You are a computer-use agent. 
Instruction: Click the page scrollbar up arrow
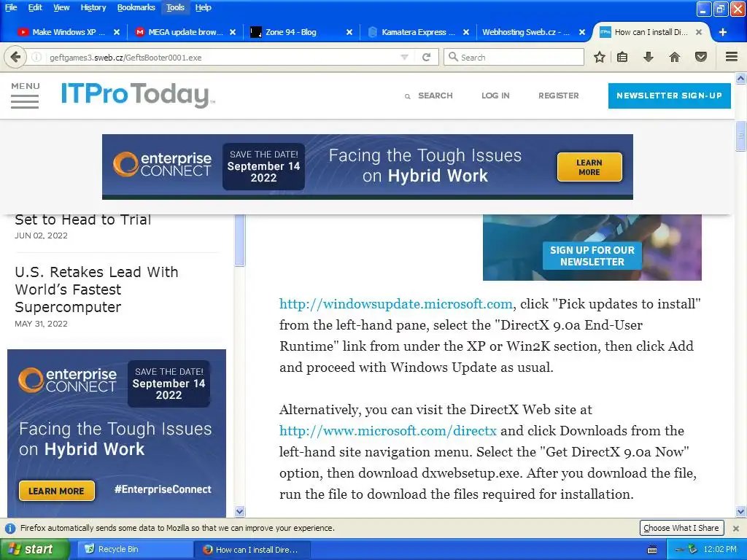pos(740,78)
